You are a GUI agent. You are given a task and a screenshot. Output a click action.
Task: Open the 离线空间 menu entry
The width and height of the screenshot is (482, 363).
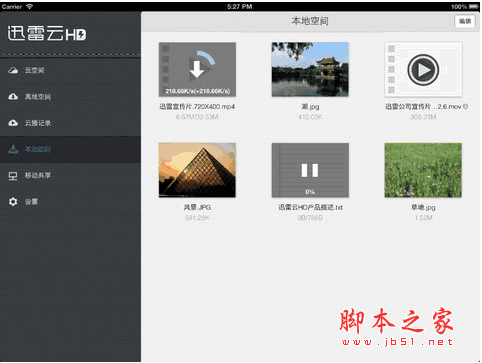click(70, 97)
